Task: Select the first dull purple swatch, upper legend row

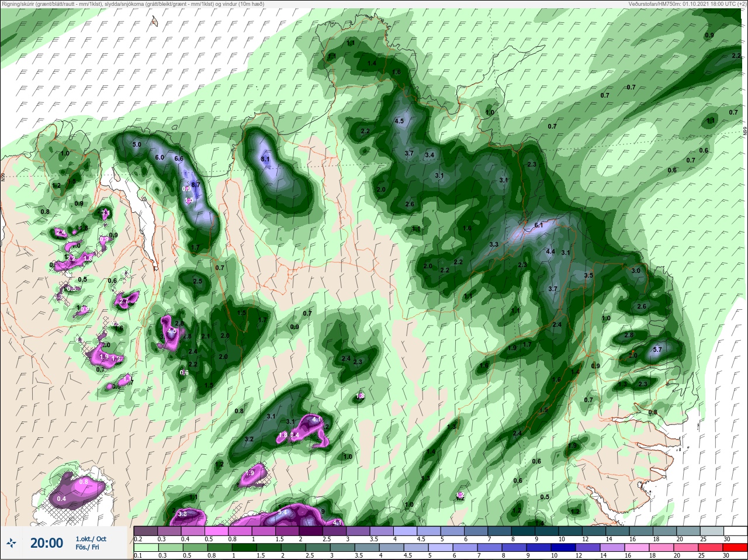Action: pyautogui.click(x=146, y=531)
